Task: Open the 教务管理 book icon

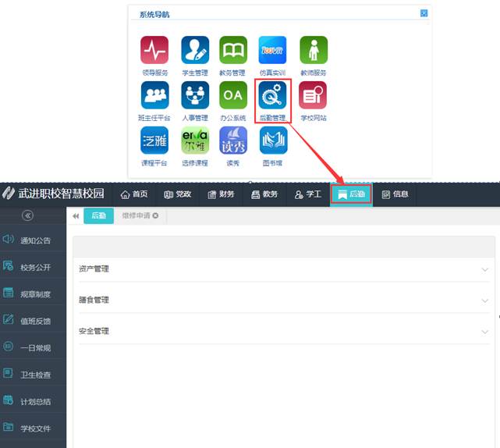Action: pos(233,50)
